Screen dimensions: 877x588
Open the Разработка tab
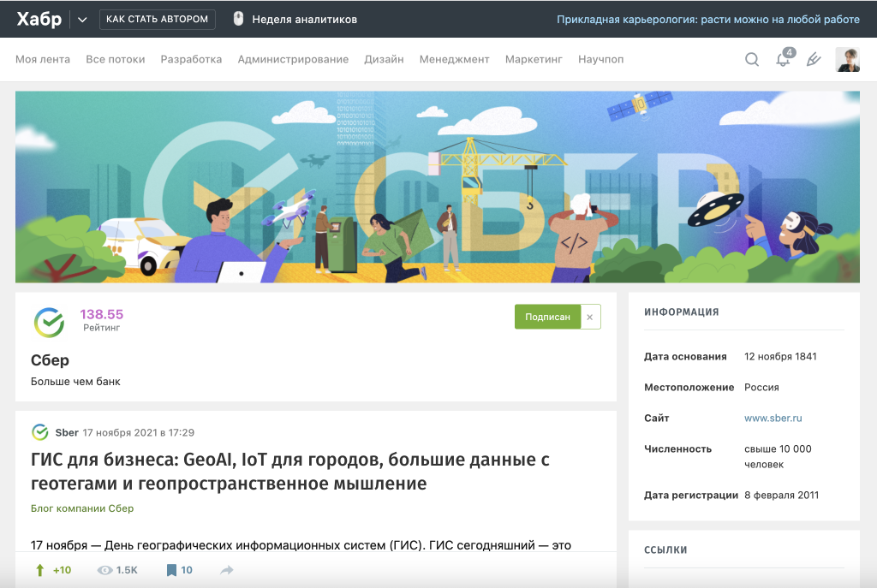[x=191, y=59]
